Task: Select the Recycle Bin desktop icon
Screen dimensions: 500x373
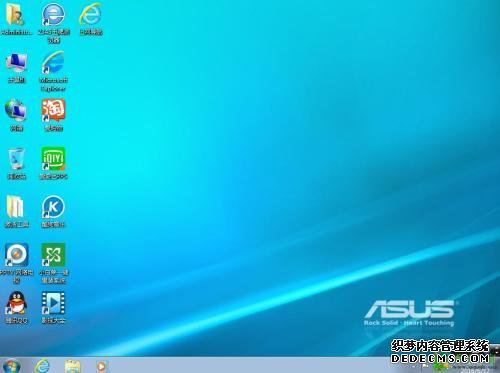Action: pos(16,163)
